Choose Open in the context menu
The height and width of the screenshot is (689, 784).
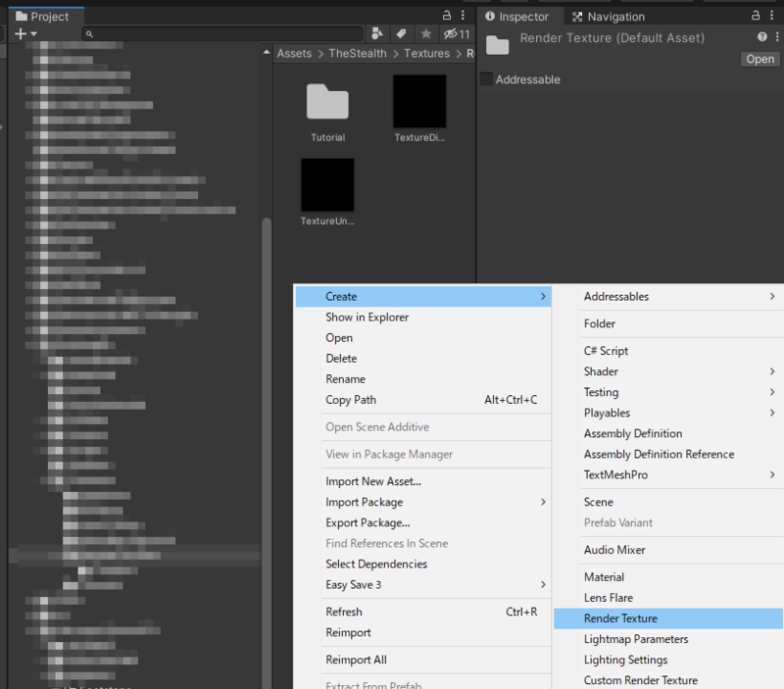(x=423, y=337)
